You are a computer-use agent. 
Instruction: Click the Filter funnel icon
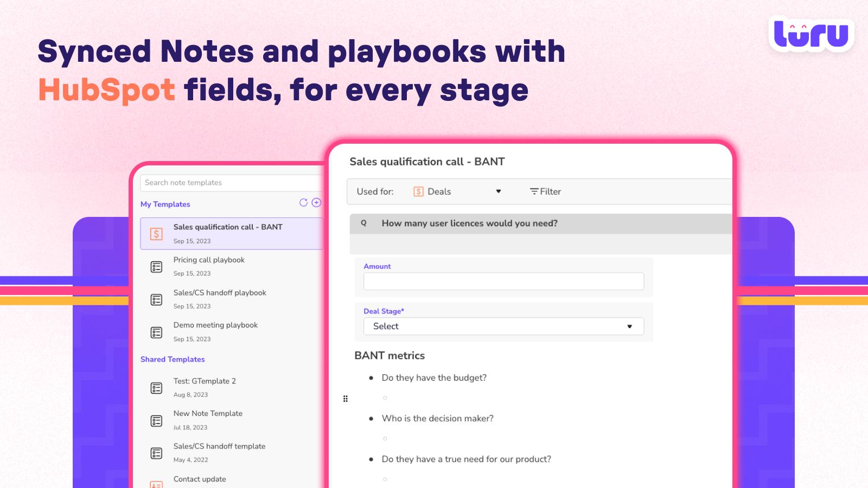(534, 191)
